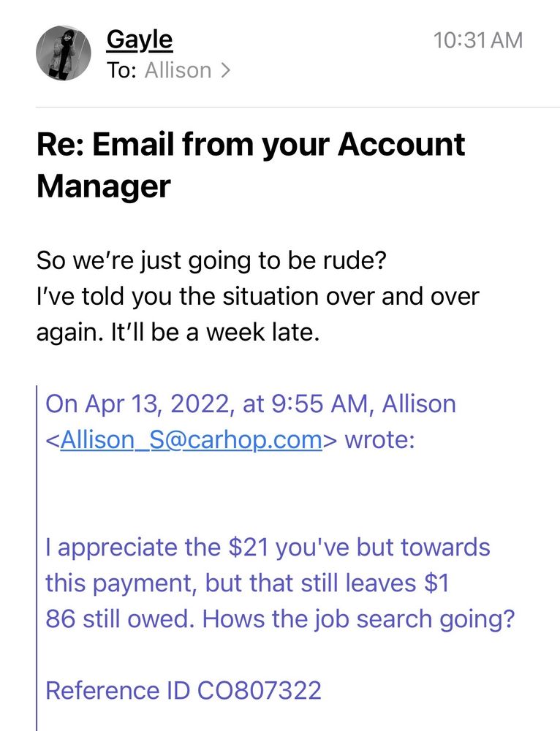Tap the quoted date "On Apr 13, 2022"
The width and height of the screenshot is (560, 731).
[x=136, y=404]
